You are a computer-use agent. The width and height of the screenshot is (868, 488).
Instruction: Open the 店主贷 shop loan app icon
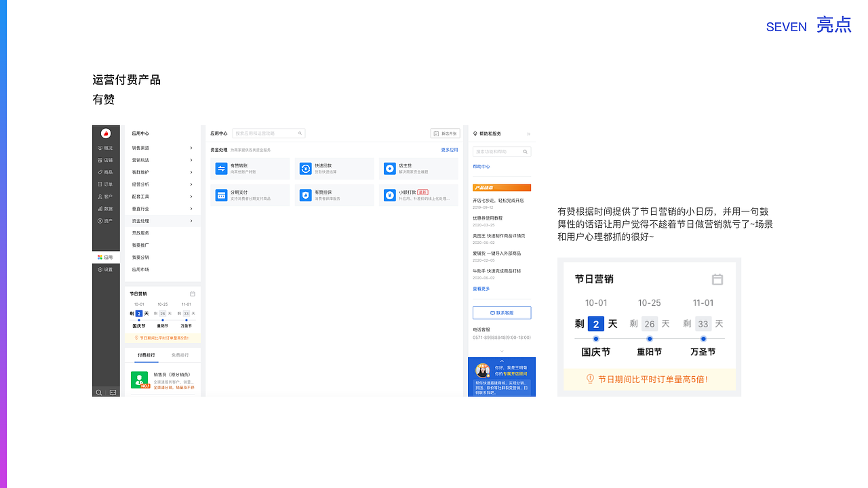(x=389, y=168)
